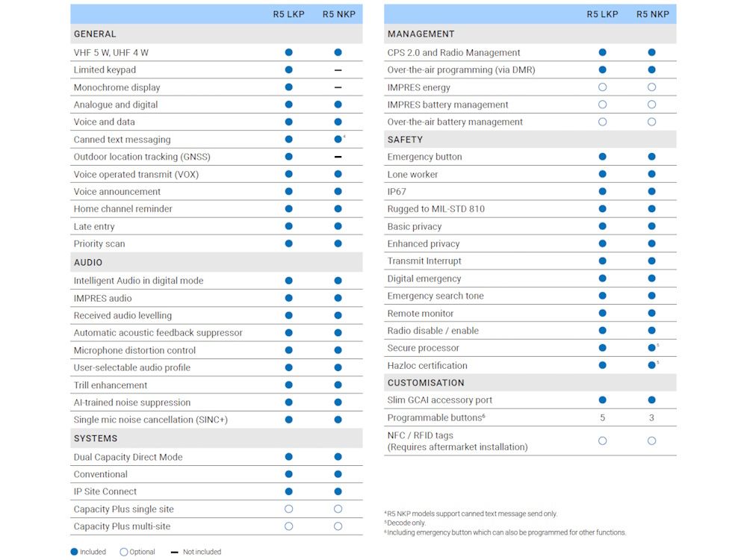
Task: Click the R5 NKP dot for Hazloc certification
Action: point(651,365)
